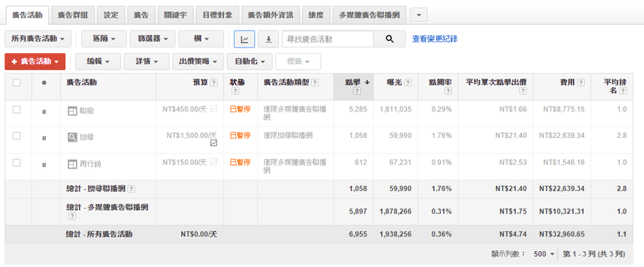Open 欄 columns dropdown
This screenshot has width=644, height=267.
pos(202,39)
